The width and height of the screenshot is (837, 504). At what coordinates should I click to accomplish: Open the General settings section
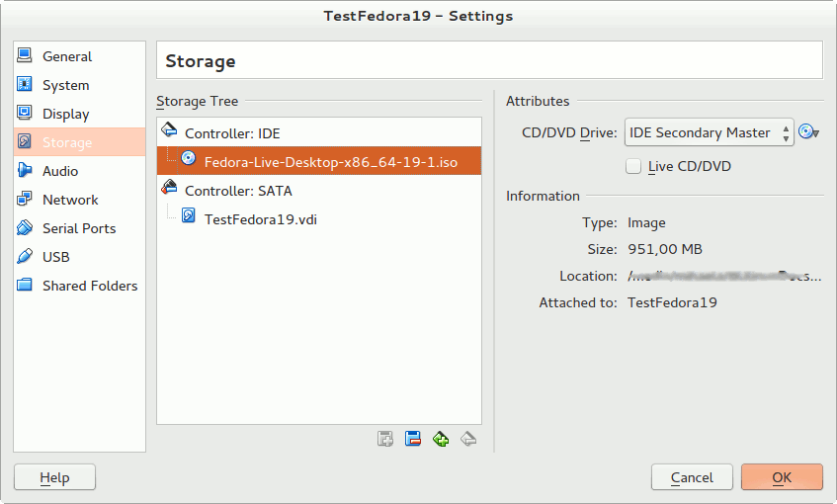[x=66, y=56]
